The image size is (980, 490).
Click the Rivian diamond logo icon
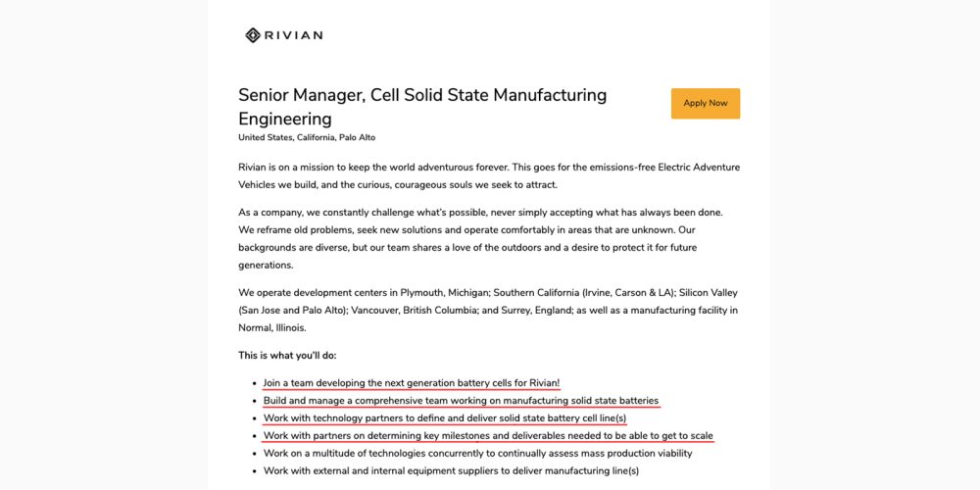point(253,35)
